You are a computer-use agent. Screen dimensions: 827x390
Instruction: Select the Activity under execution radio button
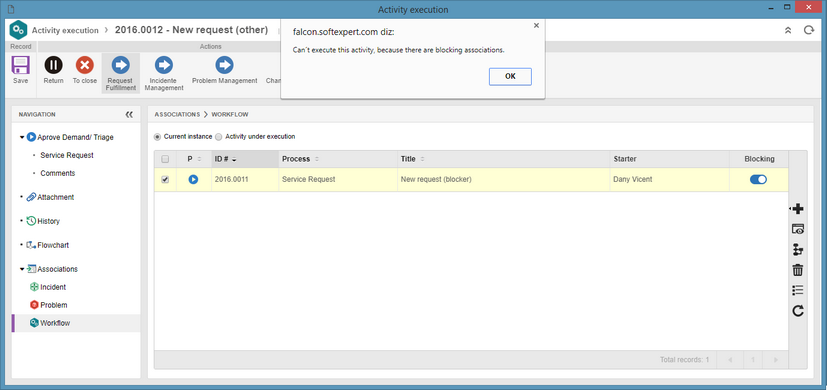219,137
